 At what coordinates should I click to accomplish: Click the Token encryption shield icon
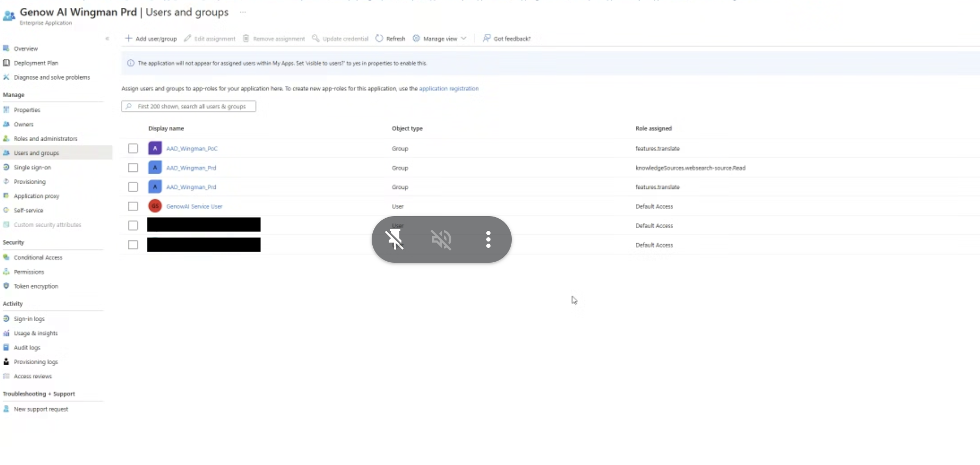(6, 286)
